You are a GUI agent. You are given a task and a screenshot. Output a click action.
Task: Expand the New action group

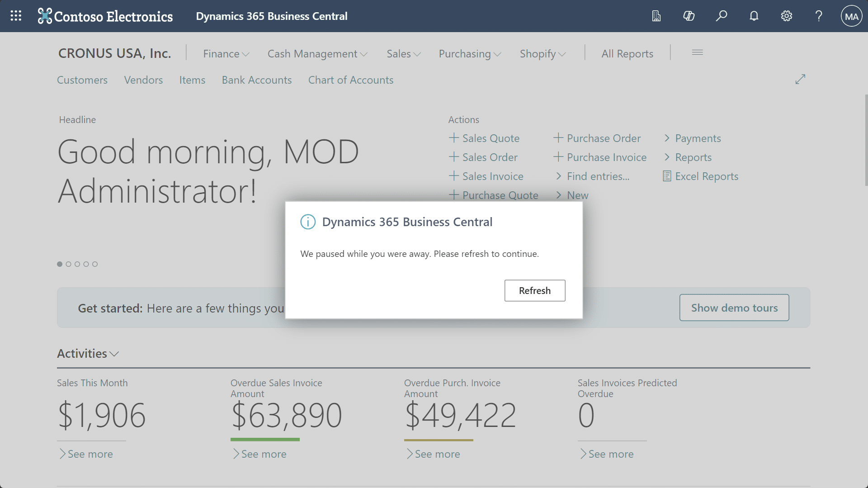pyautogui.click(x=572, y=195)
